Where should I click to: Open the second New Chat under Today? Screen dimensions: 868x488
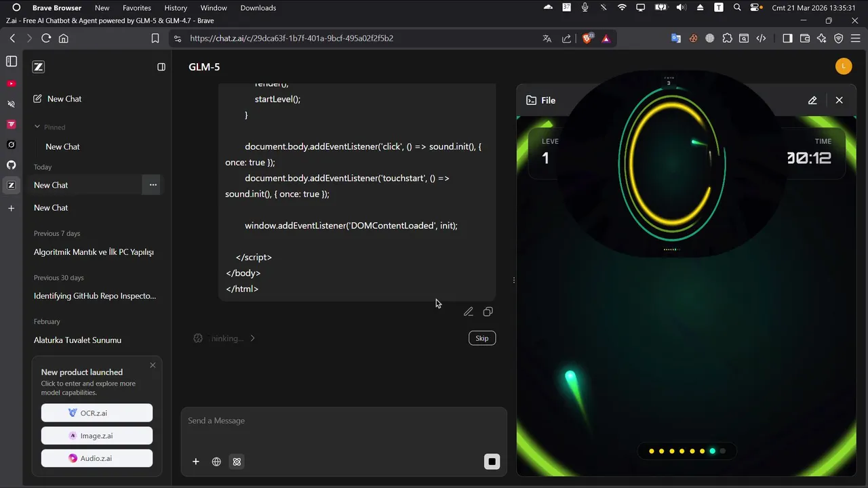coord(51,208)
